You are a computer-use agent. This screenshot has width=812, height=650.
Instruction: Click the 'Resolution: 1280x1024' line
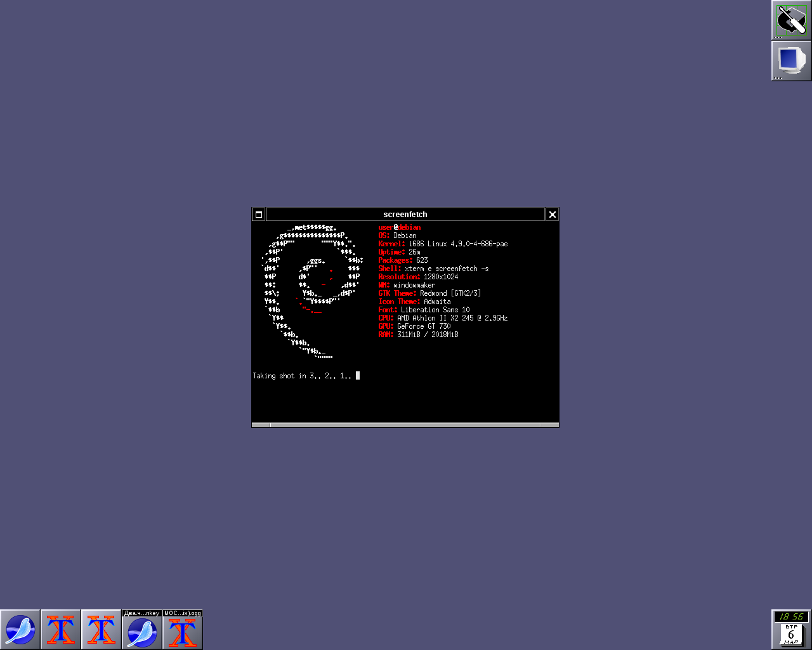pyautogui.click(x=419, y=277)
